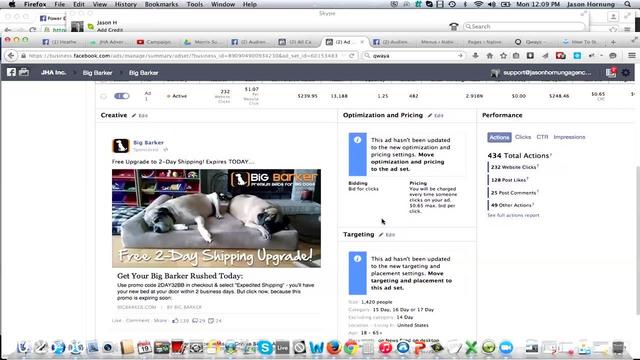
Task: Open Skype from the Dock
Action: tap(265, 348)
